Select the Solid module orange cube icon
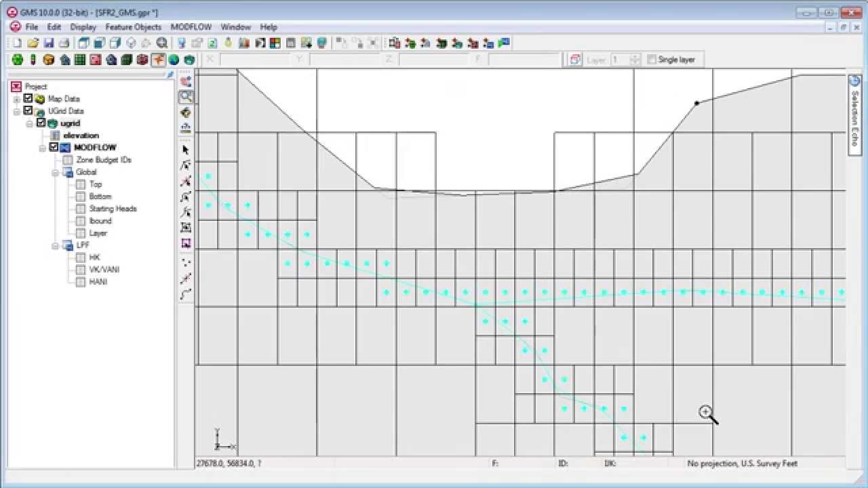Screen dimensions: 868x488 [x=49, y=60]
